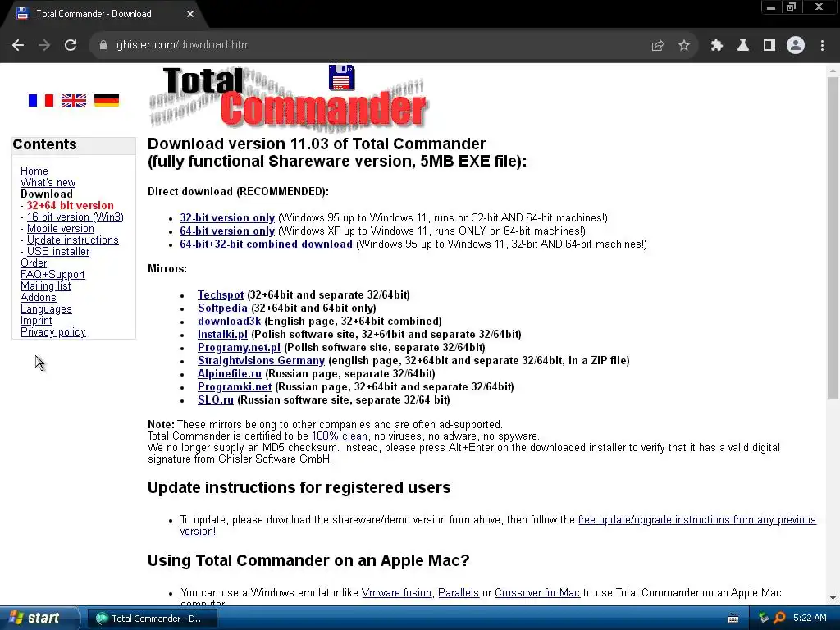The height and width of the screenshot is (630, 840).
Task: Open the download3k mirror link
Action: click(x=230, y=321)
